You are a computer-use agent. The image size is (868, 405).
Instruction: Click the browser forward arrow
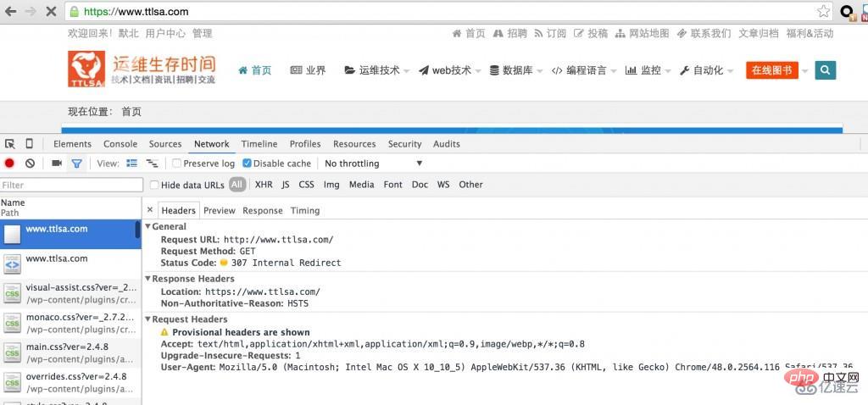[x=31, y=11]
